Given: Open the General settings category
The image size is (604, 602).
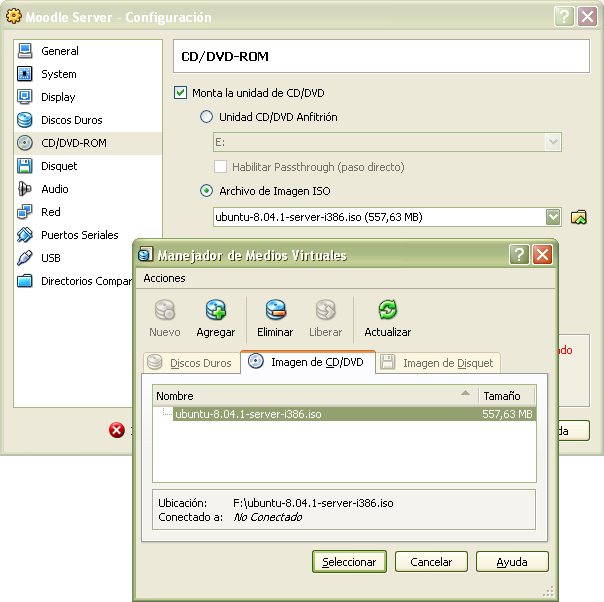Looking at the screenshot, I should pos(88,51).
